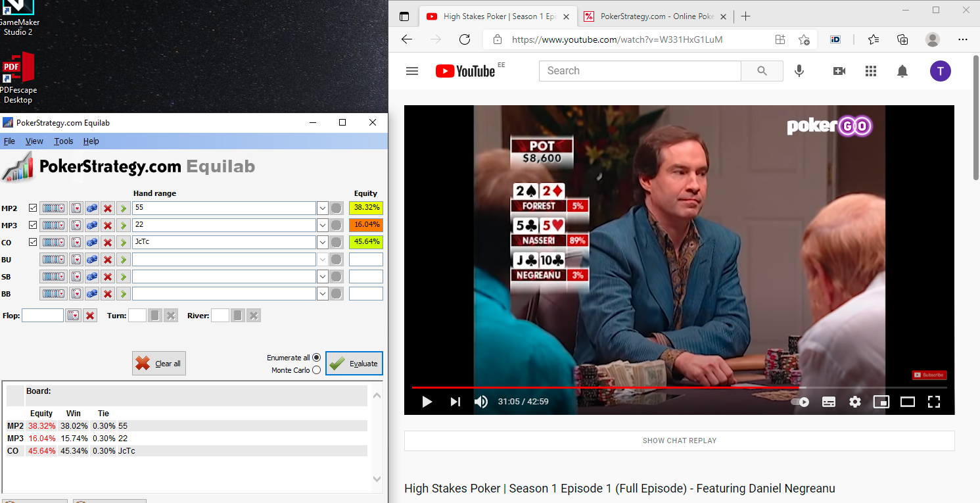The height and width of the screenshot is (503, 980).
Task: Toggle subtitles on the video player
Action: click(829, 401)
